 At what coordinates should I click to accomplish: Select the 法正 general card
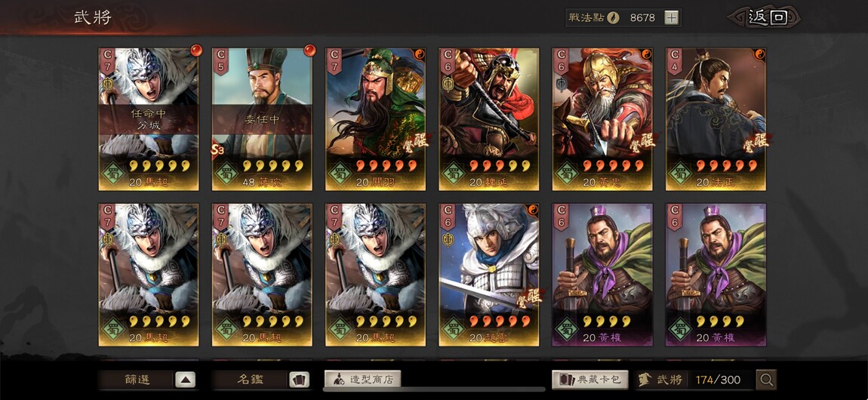point(716,119)
